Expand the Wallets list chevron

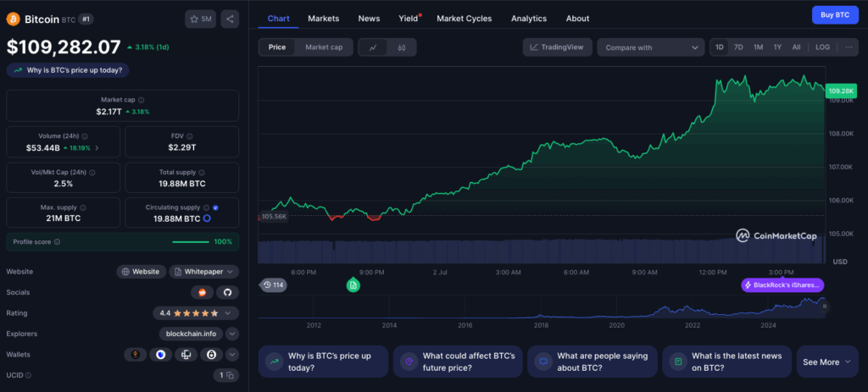pyautogui.click(x=232, y=355)
